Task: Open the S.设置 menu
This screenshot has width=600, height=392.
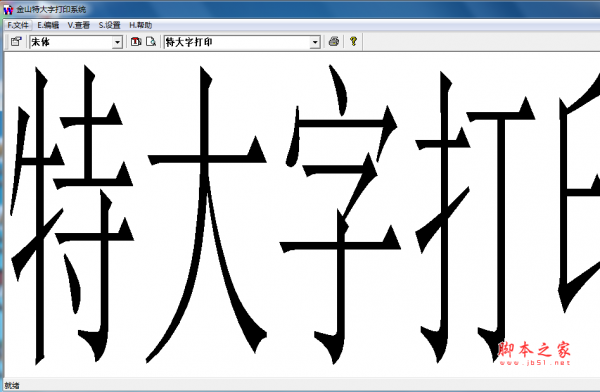Action: click(109, 25)
